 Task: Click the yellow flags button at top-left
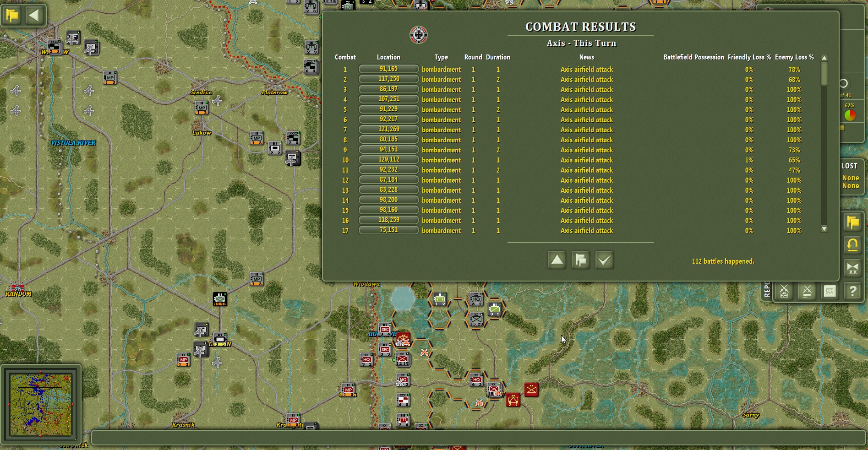point(12,16)
